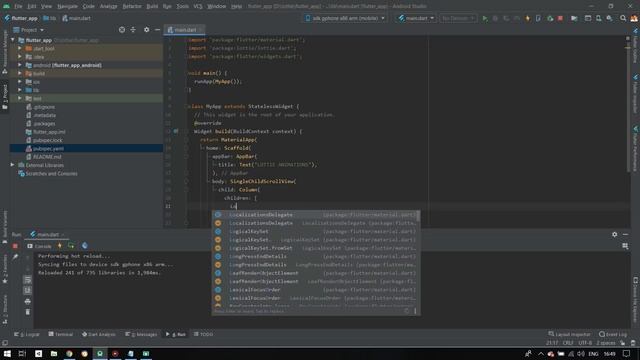
Task: Open Run panel settings gear
Action: pyautogui.click(x=615, y=234)
